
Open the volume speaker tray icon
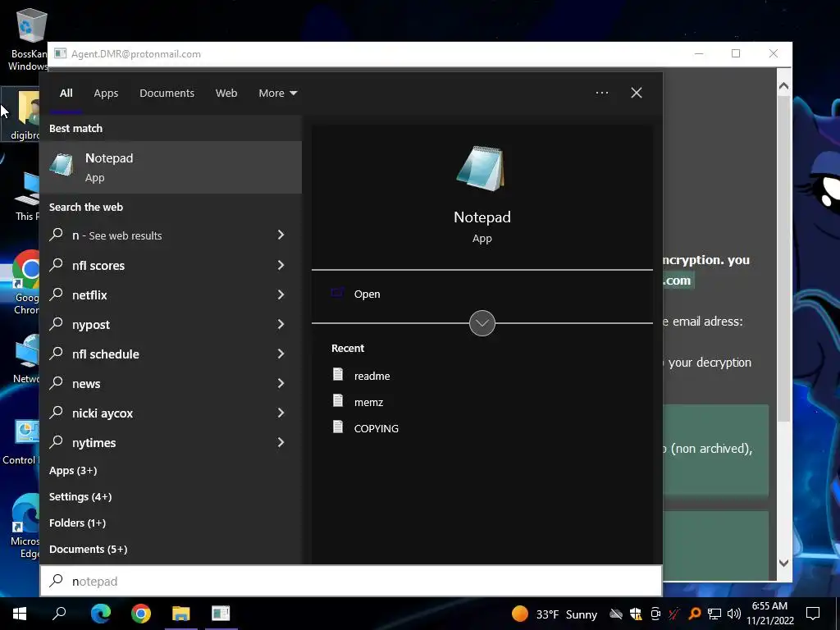tap(733, 614)
